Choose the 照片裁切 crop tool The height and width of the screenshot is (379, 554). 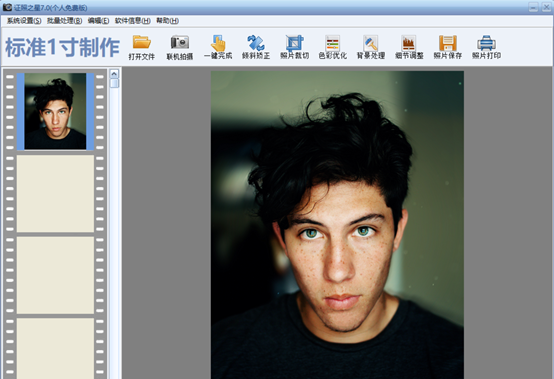click(x=294, y=47)
